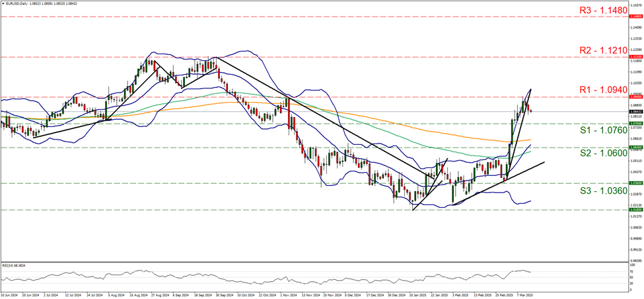Select the green 1.01800 price tag on axis
Image resolution: width=644 pixels, height=299 pixels.
tap(636, 210)
